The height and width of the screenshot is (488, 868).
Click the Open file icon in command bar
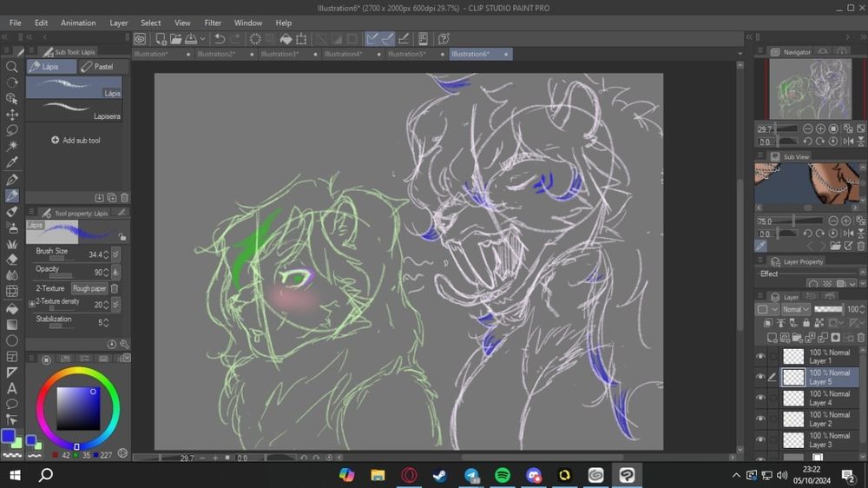point(175,39)
